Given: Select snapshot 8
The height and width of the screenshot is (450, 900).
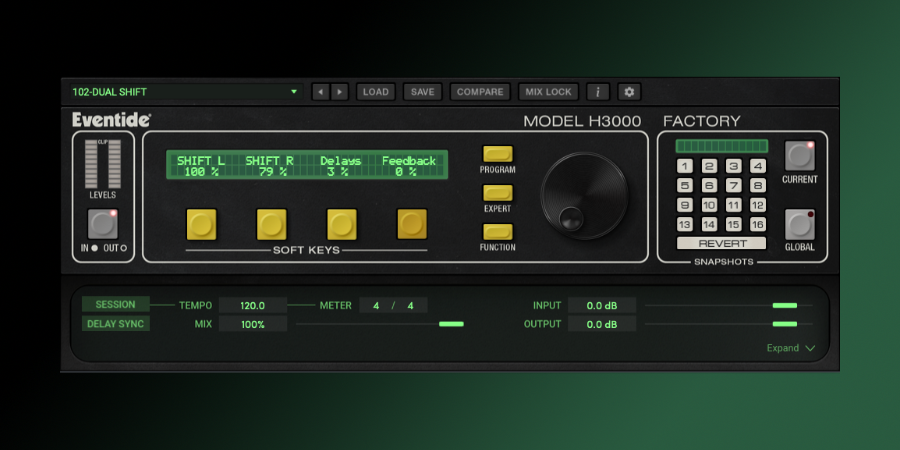Looking at the screenshot, I should [758, 185].
